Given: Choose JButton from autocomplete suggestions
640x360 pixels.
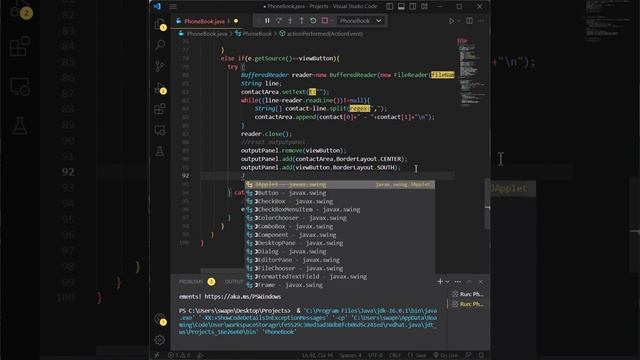Looking at the screenshot, I should (340, 193).
